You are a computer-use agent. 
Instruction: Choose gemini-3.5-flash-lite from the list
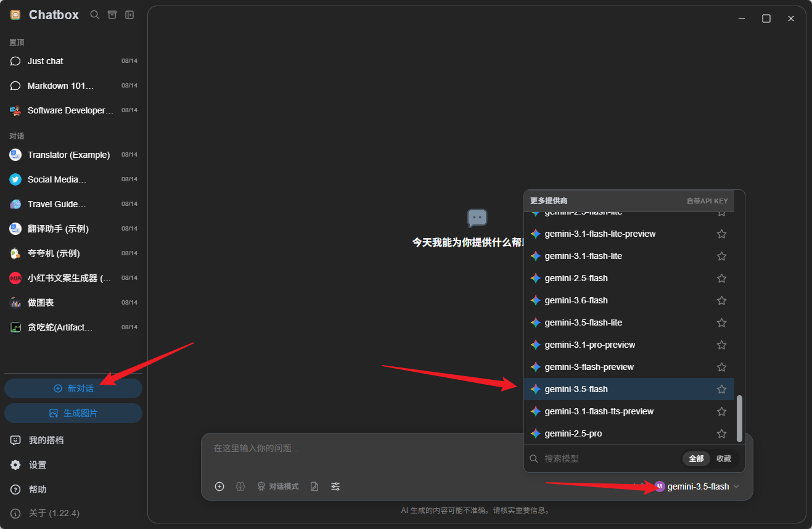pos(629,322)
